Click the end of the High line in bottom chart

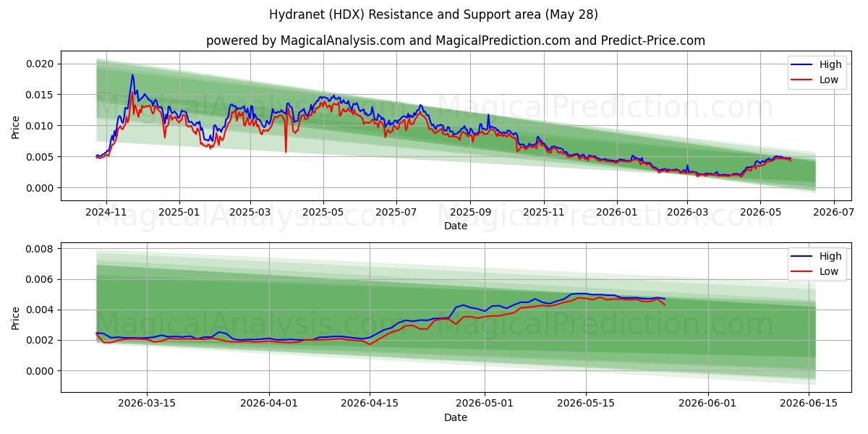pyautogui.click(x=665, y=299)
